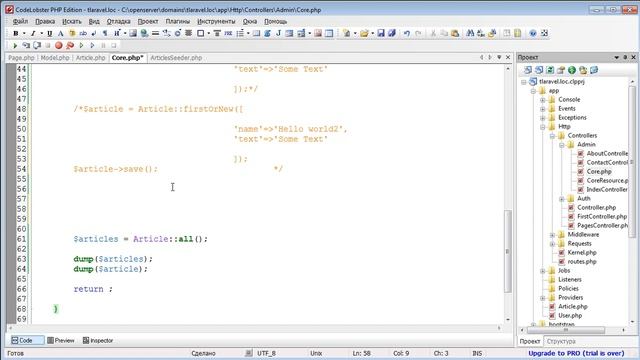Image resolution: width=640 pixels, height=360 pixels.
Task: Close the current editor tab
Action: tap(508, 58)
